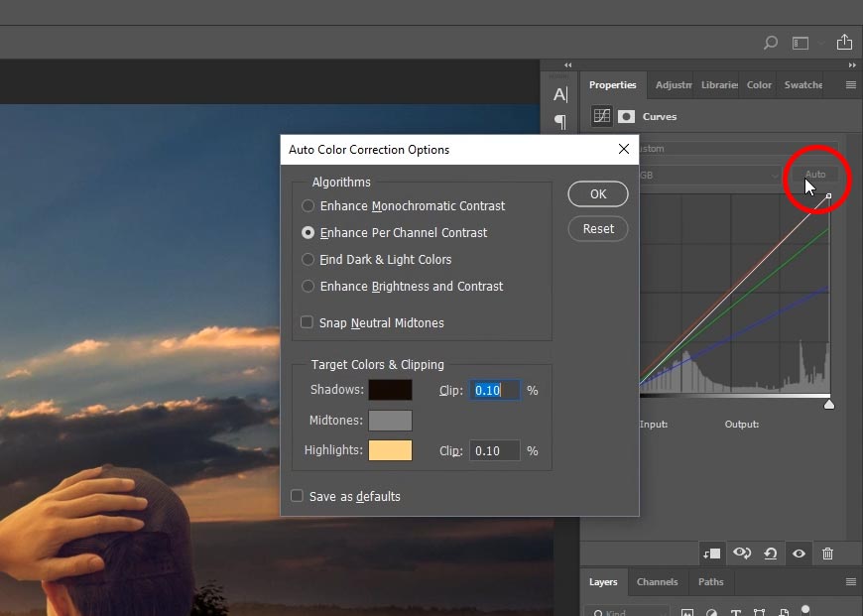Open the workspace switcher icon
Screen dimensions: 863x616
coord(801,43)
